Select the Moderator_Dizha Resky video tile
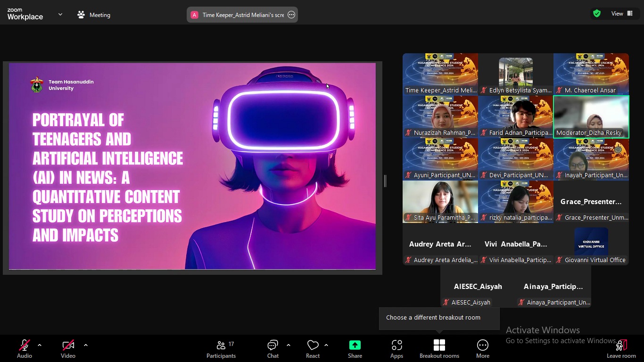This screenshot has width=644, height=362. pos(591,116)
